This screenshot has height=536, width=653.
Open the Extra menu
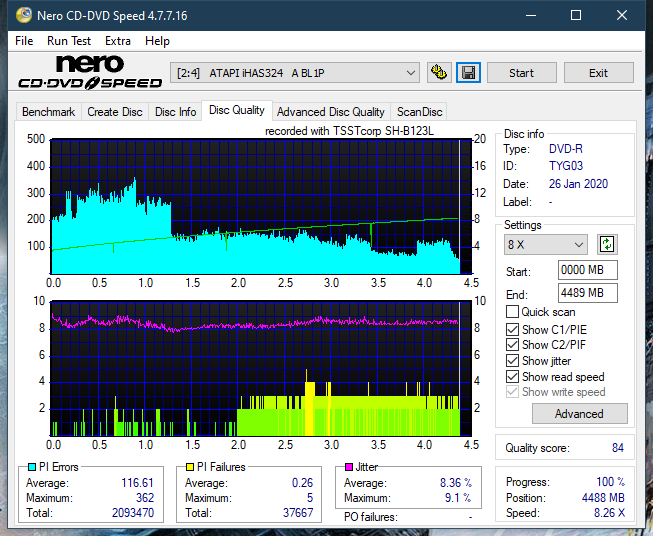(118, 41)
